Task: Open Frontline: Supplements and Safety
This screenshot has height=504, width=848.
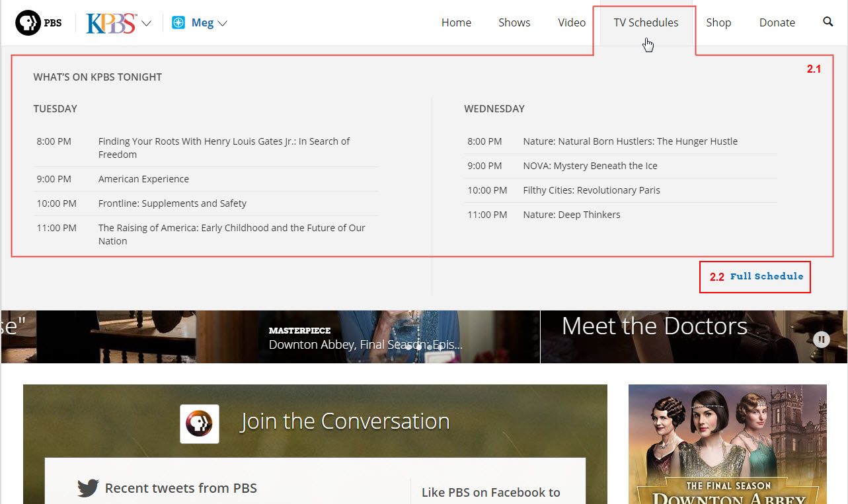Action: [x=173, y=203]
